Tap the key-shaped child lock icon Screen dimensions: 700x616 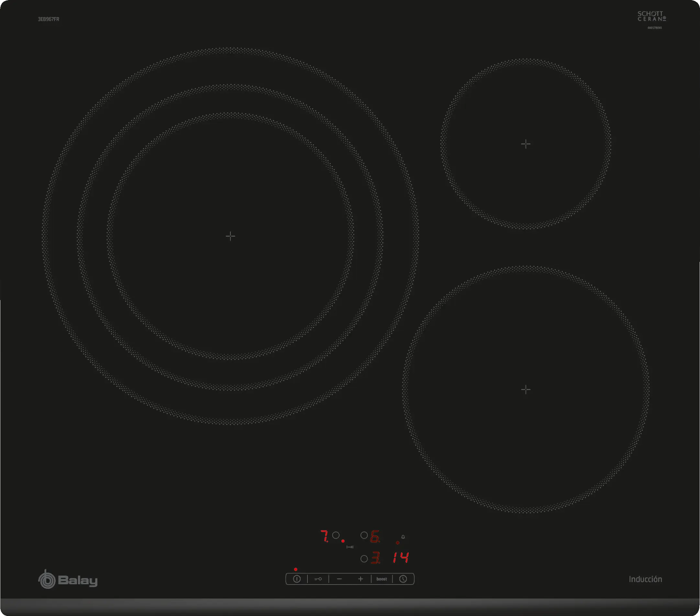318,579
